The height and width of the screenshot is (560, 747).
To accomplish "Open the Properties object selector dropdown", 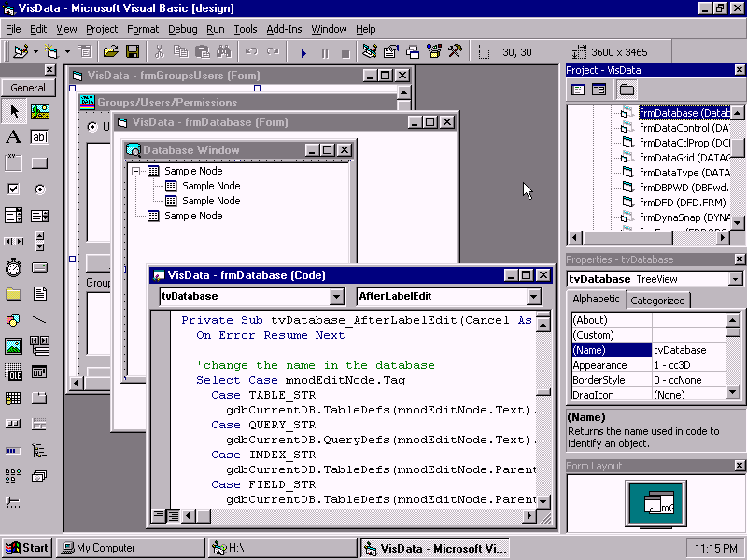I will click(736, 279).
